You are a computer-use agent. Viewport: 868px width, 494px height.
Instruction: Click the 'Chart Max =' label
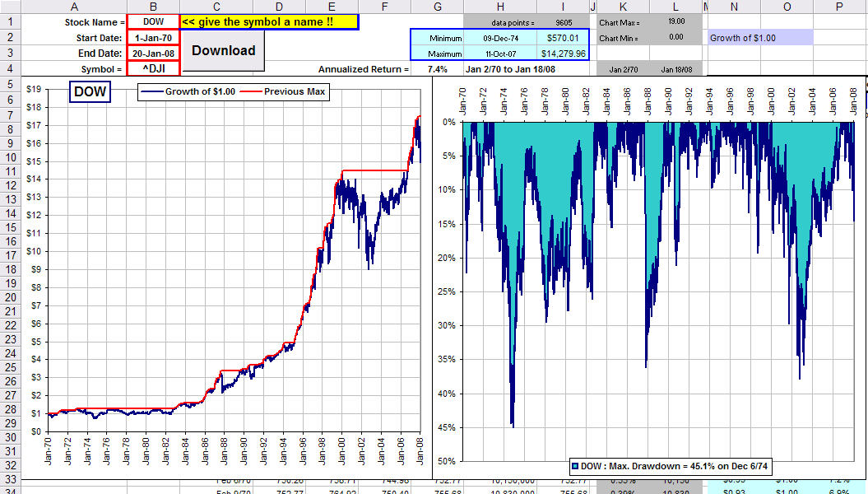pos(619,23)
